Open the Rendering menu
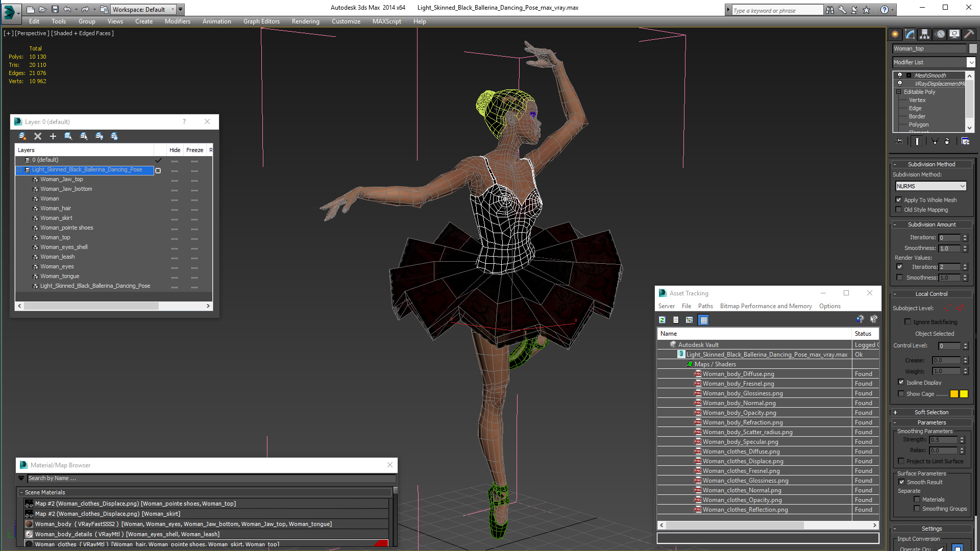The height and width of the screenshot is (551, 980). 305,21
